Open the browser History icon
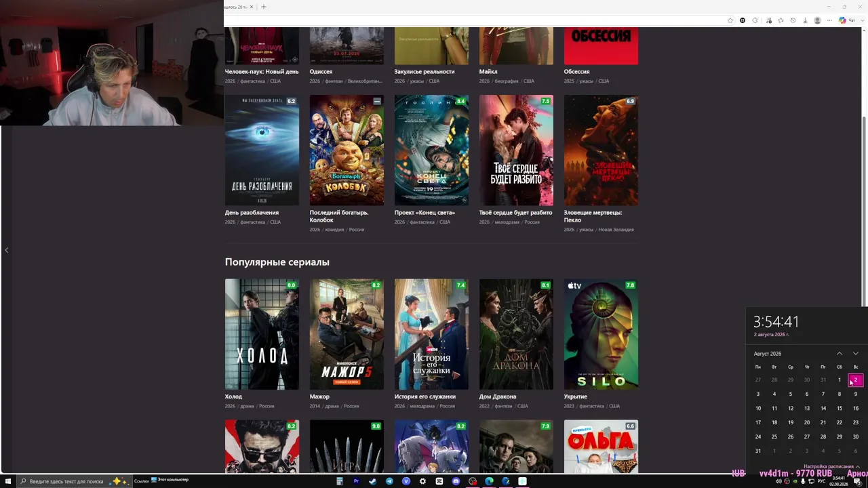 tap(793, 20)
